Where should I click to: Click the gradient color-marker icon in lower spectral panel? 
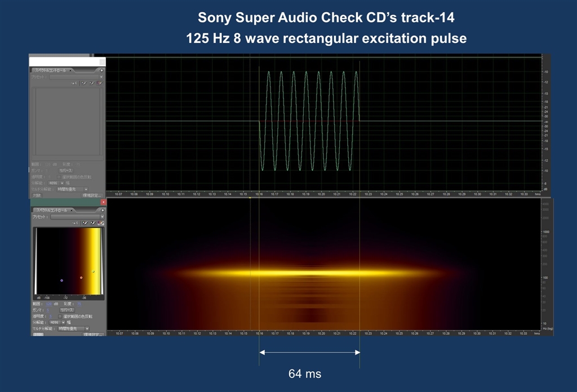pyautogui.click(x=101, y=223)
